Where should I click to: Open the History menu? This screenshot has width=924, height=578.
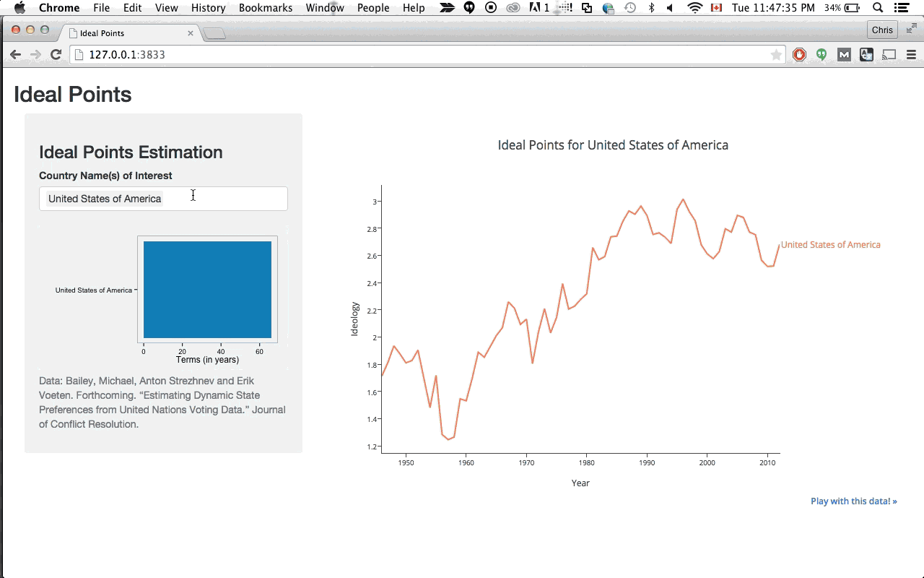[208, 8]
